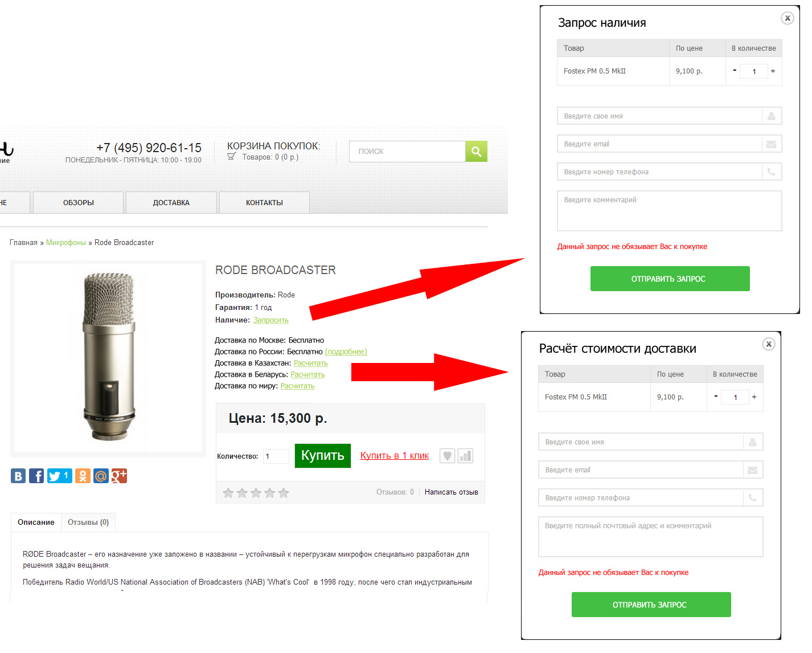Click postal address textarea in delivery popup
The image size is (812, 653).
coord(651,537)
